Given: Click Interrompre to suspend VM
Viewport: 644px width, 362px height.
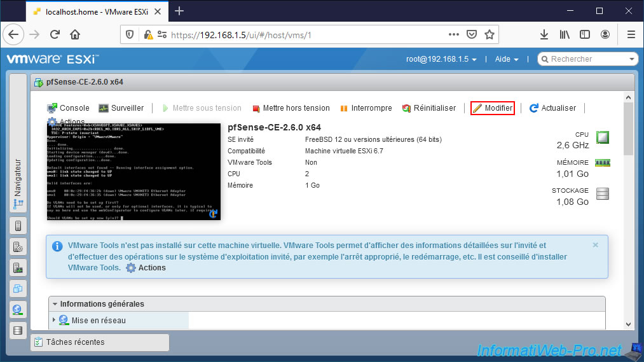Looking at the screenshot, I should point(366,108).
